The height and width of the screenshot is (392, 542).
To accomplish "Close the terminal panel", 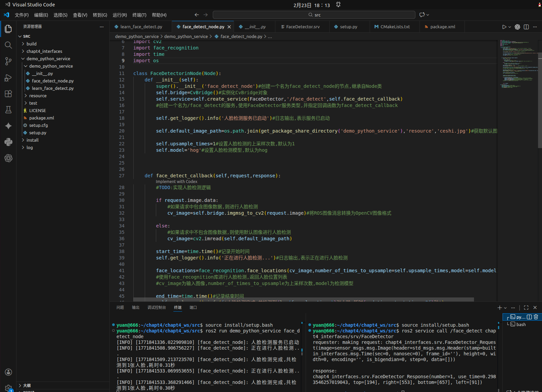I will 535,308.
